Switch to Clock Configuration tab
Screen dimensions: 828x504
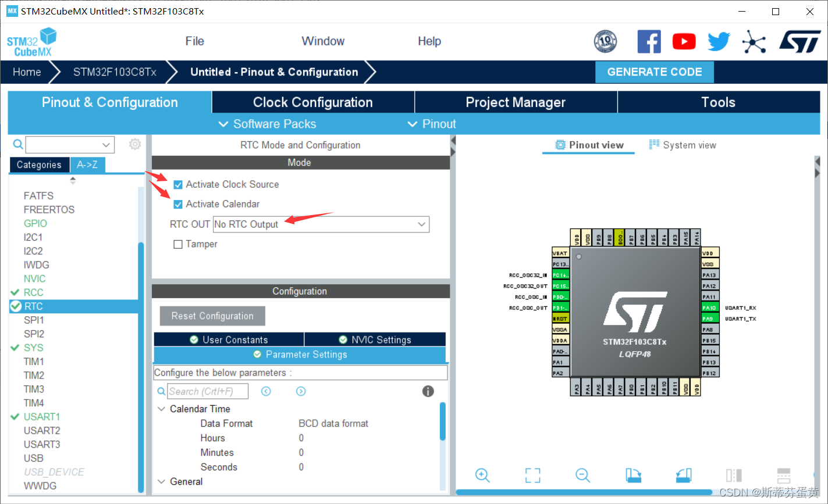313,102
